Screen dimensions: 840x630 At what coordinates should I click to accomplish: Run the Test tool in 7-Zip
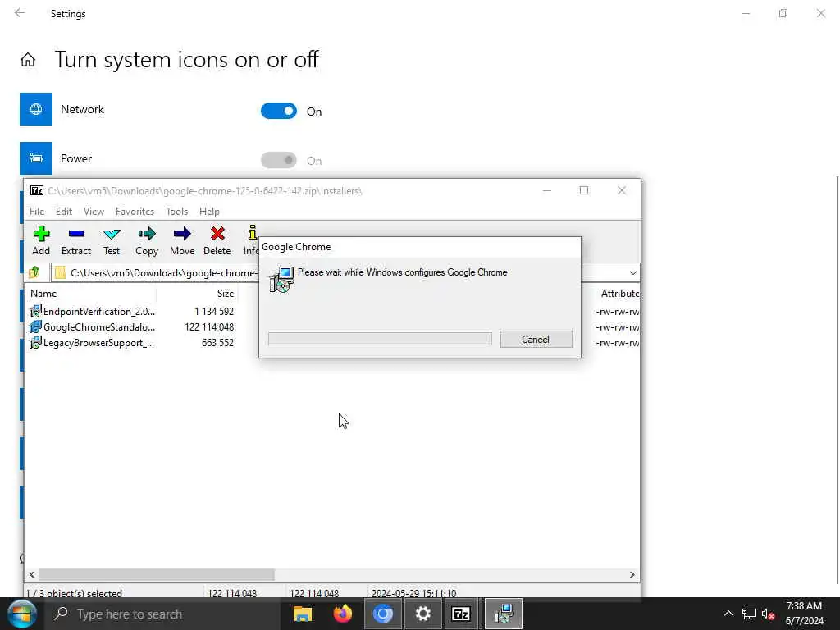[x=112, y=240]
